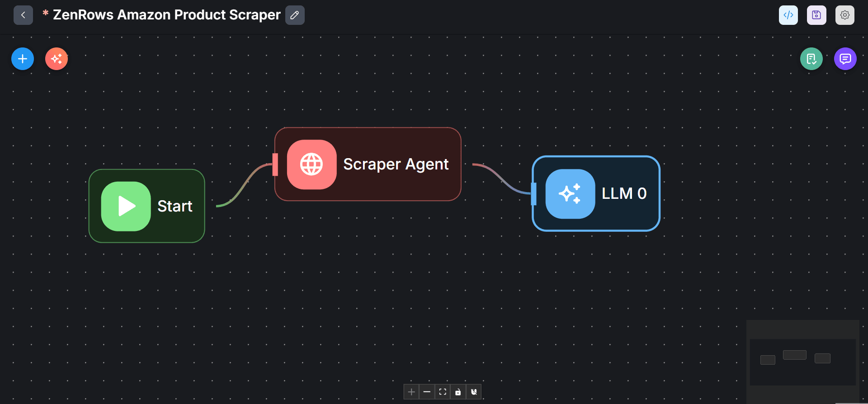Edit the workflow name with the pencil icon

coord(295,15)
